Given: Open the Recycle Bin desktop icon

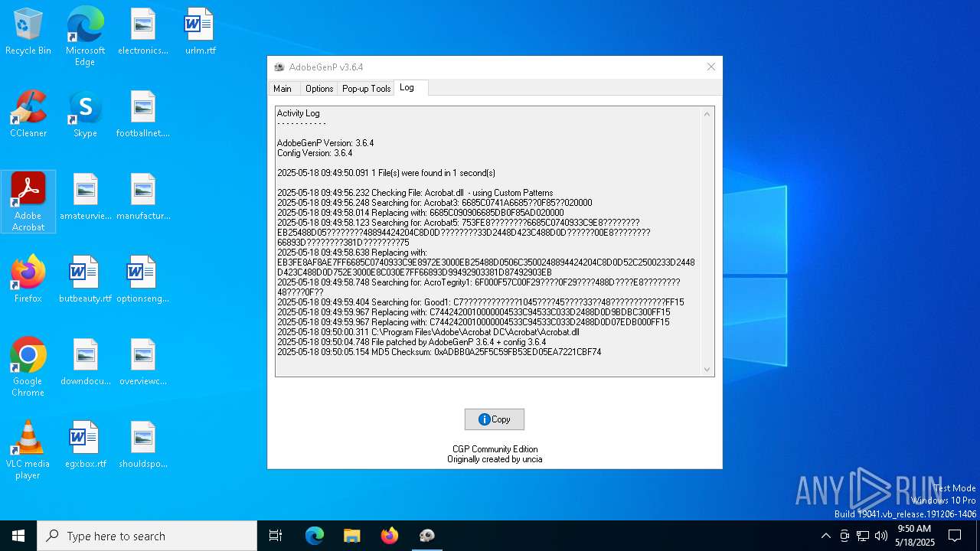Looking at the screenshot, I should click(x=28, y=31).
